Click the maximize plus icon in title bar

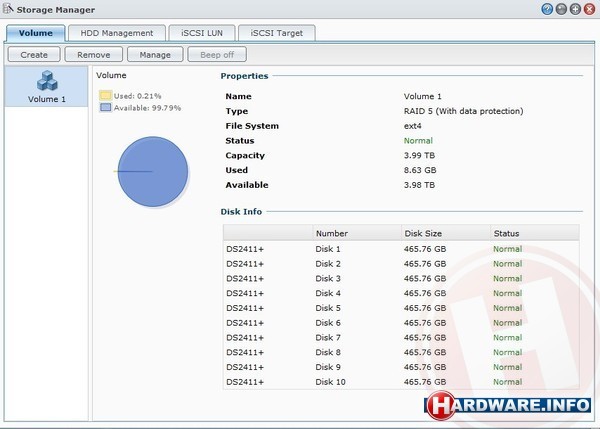coord(576,9)
